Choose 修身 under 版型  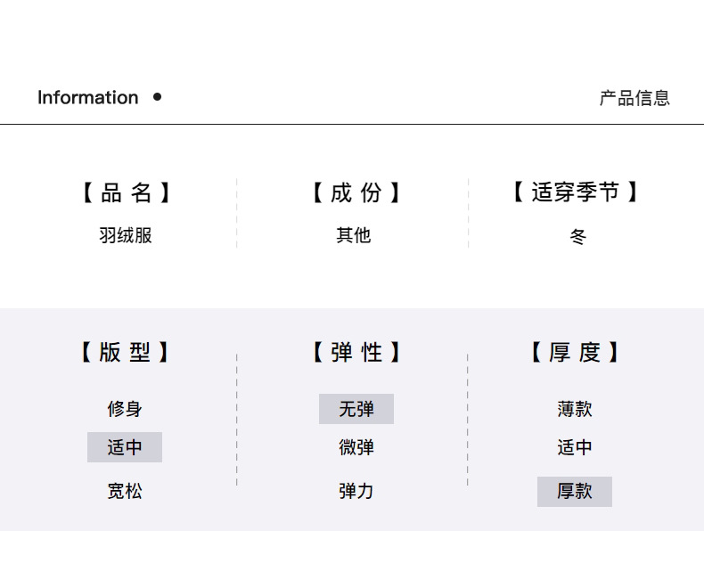[x=125, y=409]
